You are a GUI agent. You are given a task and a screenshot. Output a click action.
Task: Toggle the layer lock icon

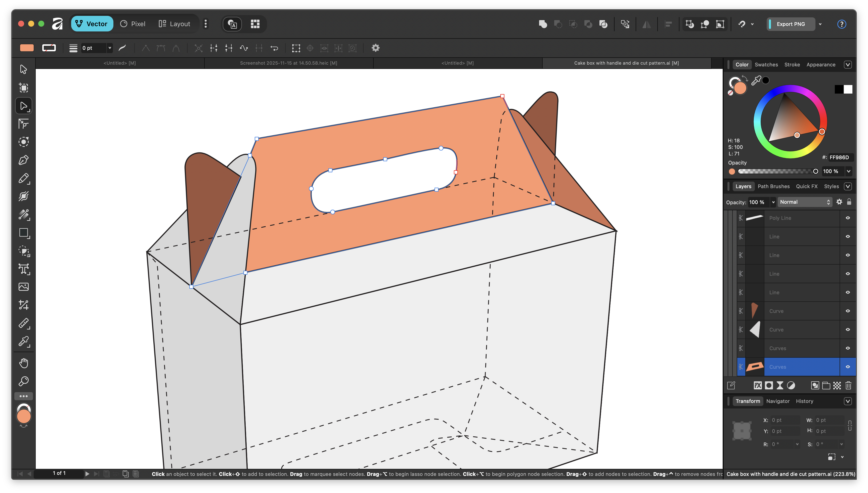click(849, 202)
